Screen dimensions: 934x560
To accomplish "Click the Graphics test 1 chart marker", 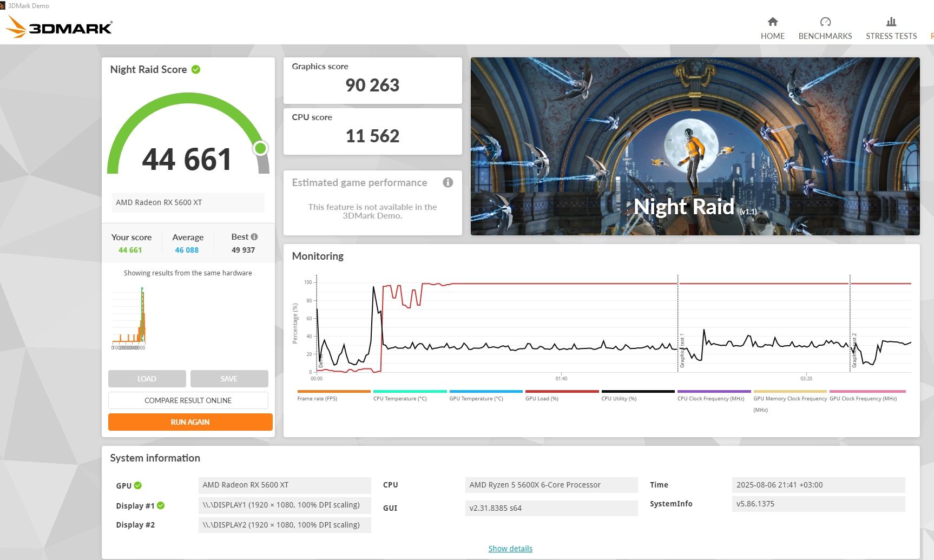I will pyautogui.click(x=682, y=350).
